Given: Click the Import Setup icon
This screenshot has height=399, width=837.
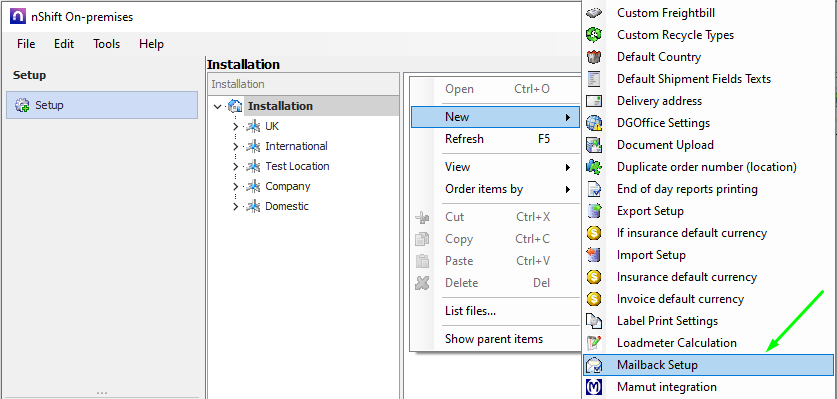Looking at the screenshot, I should point(594,255).
